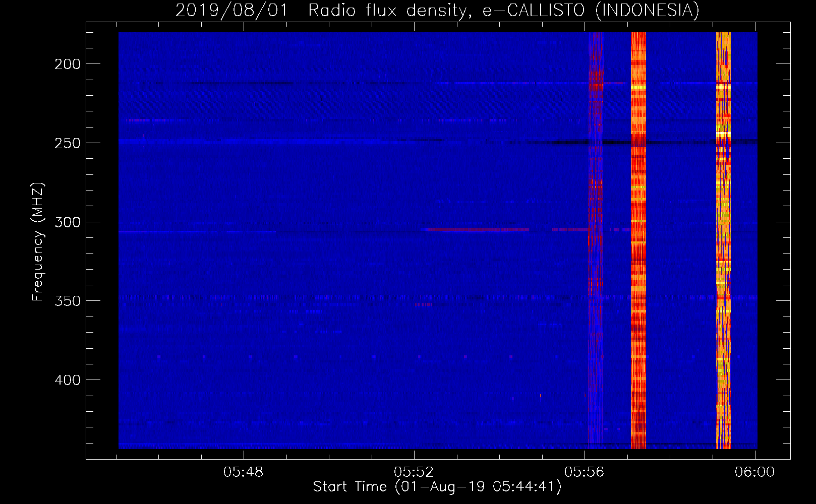Viewport: 816px width, 504px height.
Task: Click the plot title mentioning e-CALLISTO (INDONESIA)
Action: [x=437, y=10]
